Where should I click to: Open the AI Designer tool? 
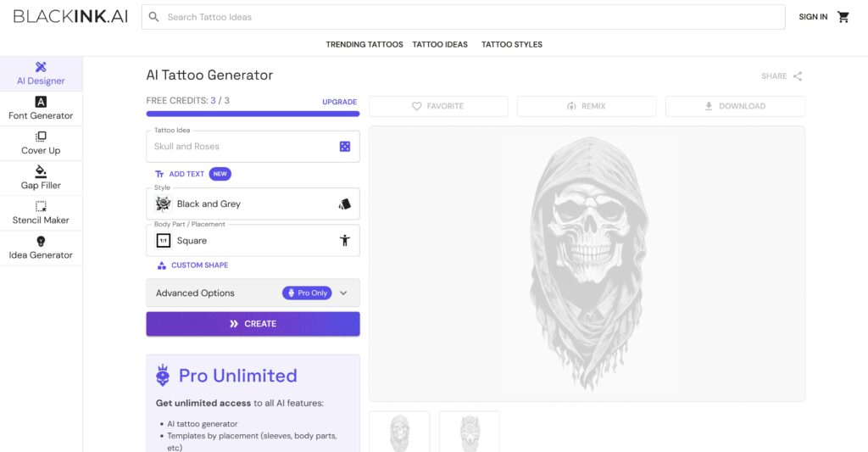pyautogui.click(x=41, y=74)
